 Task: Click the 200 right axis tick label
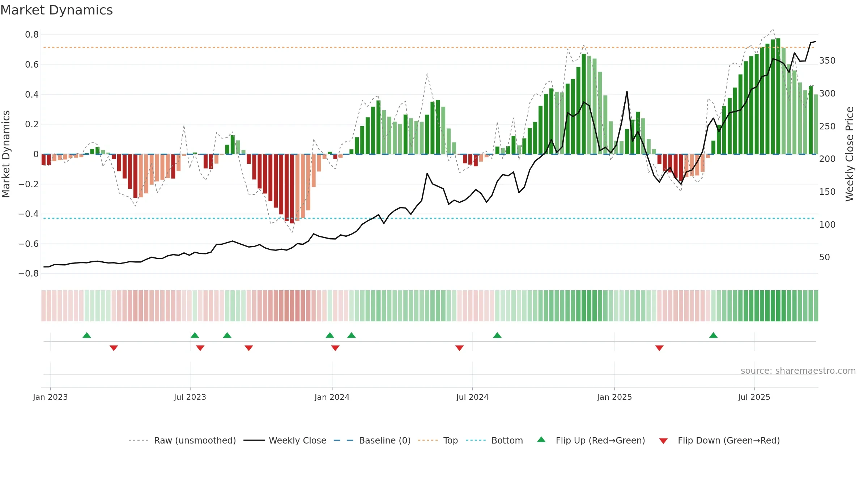[x=827, y=159]
